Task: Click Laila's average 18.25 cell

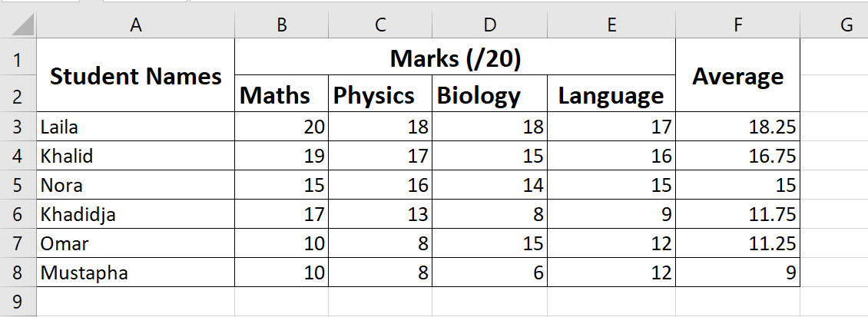Action: tap(737, 127)
